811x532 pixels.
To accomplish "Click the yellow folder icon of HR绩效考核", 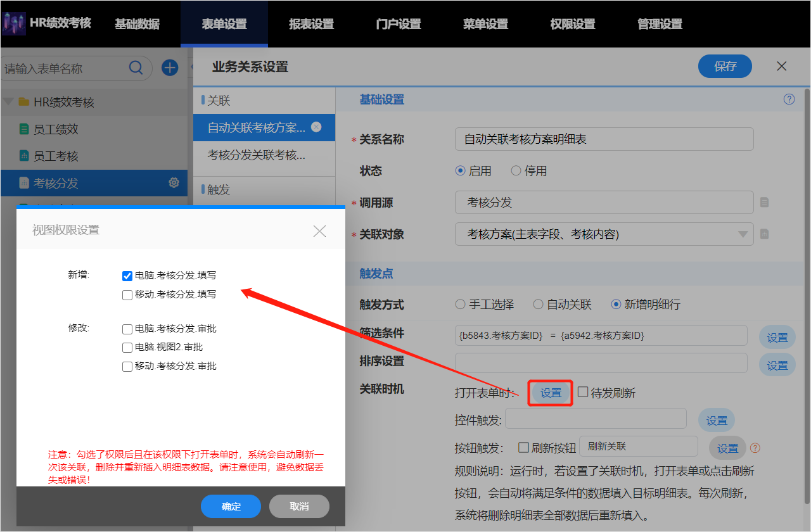I will (x=24, y=102).
